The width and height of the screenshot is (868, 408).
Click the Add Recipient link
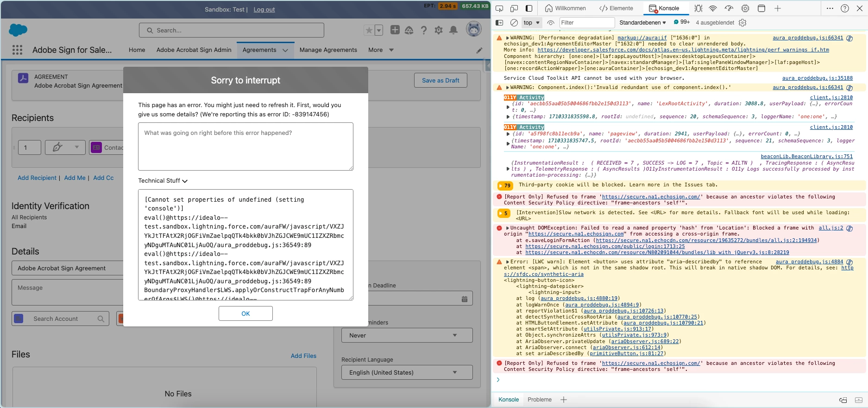click(x=37, y=178)
